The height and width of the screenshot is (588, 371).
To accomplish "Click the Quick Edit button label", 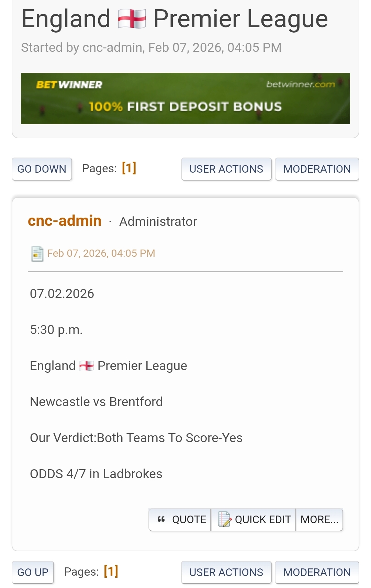I will tap(263, 520).
